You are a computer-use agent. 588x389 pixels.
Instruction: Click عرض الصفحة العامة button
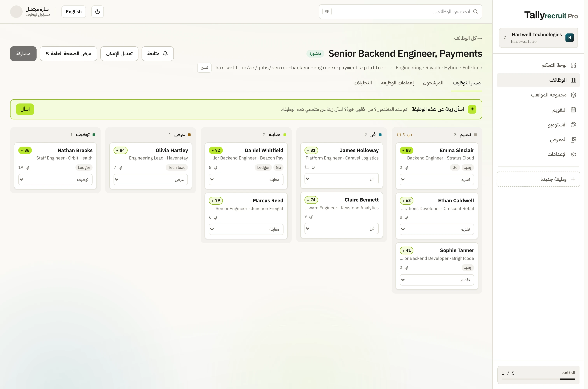tap(68, 54)
